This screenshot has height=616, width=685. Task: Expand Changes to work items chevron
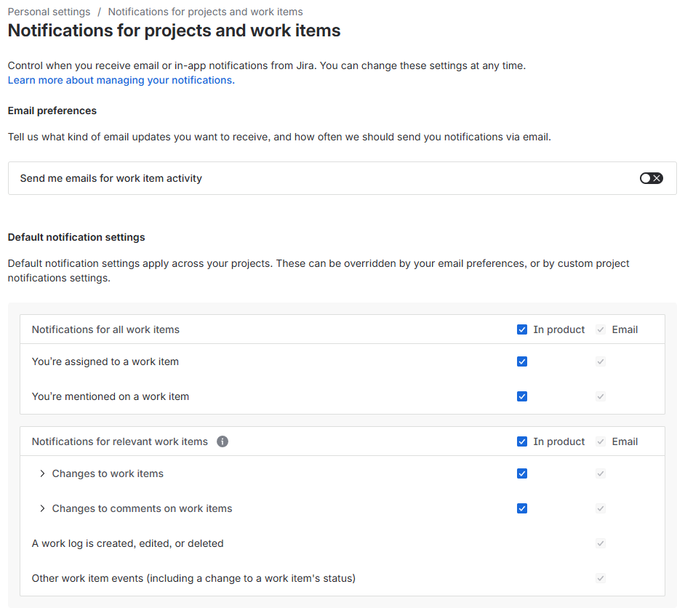tap(42, 473)
